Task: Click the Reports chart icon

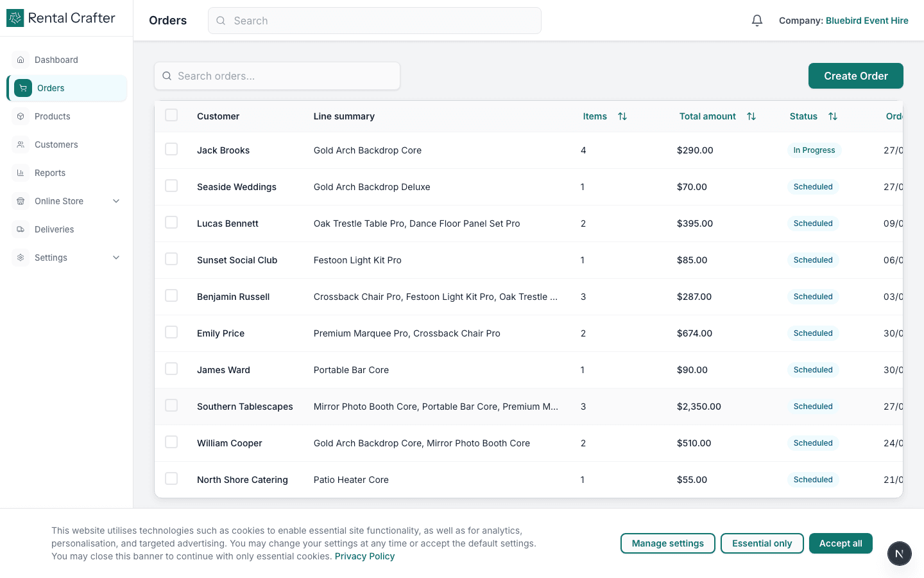Action: coord(21,173)
